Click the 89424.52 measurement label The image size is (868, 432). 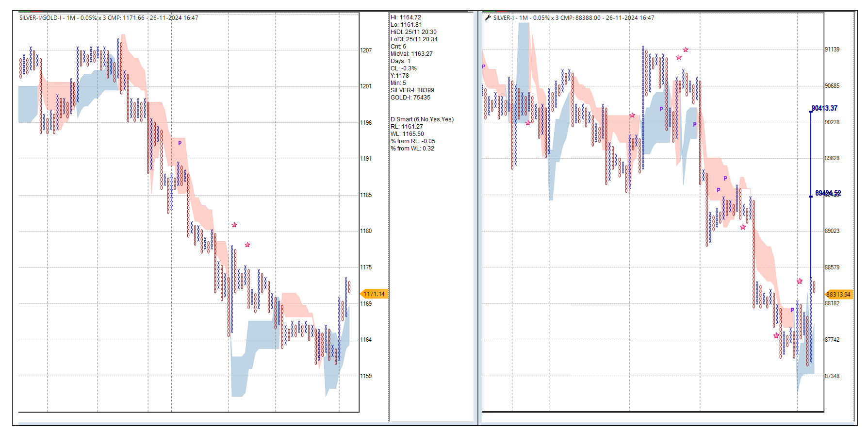coord(828,193)
